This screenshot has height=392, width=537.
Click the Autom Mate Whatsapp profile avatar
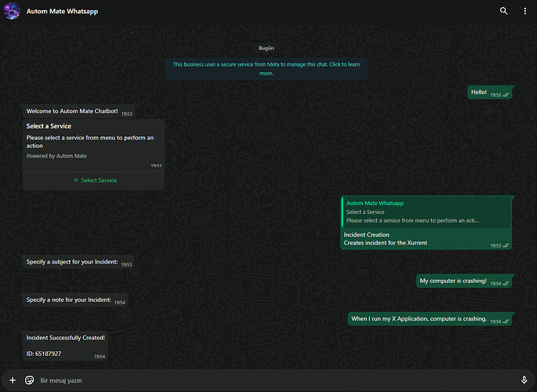click(12, 11)
